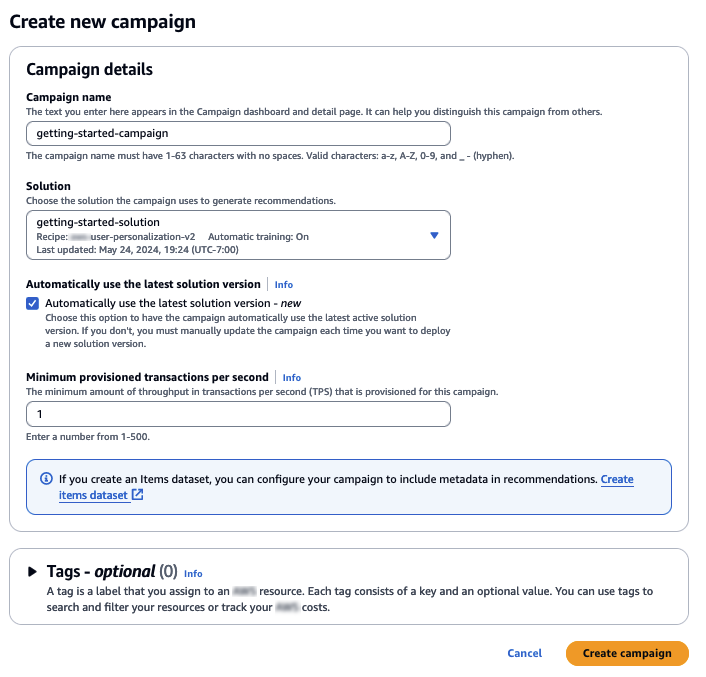
Task: Click the info circle icon in blue notice
Action: click(45, 479)
